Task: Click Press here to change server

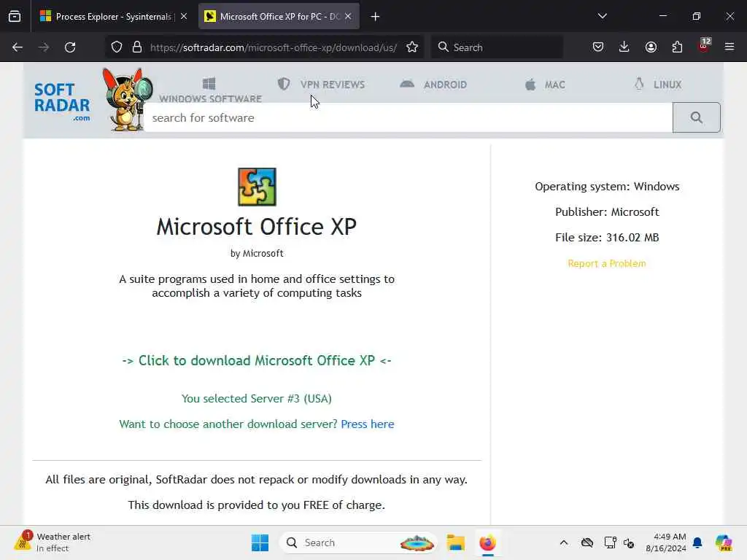Action: pyautogui.click(x=368, y=424)
